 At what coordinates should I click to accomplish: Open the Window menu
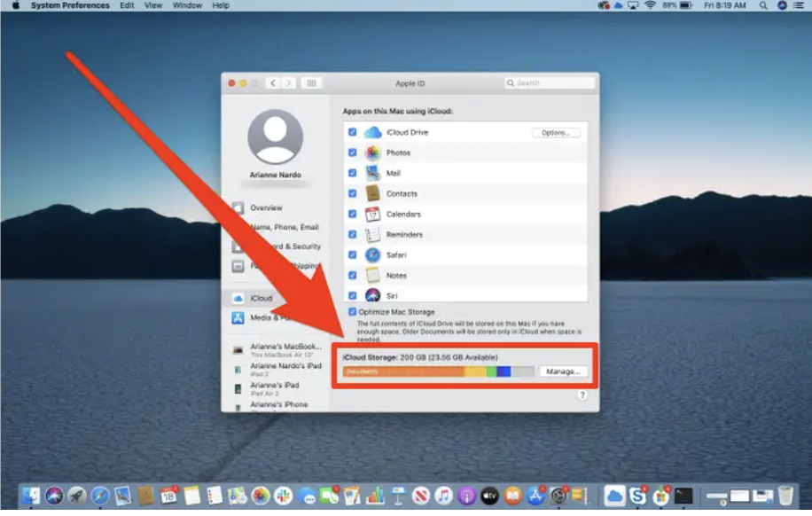(x=187, y=5)
